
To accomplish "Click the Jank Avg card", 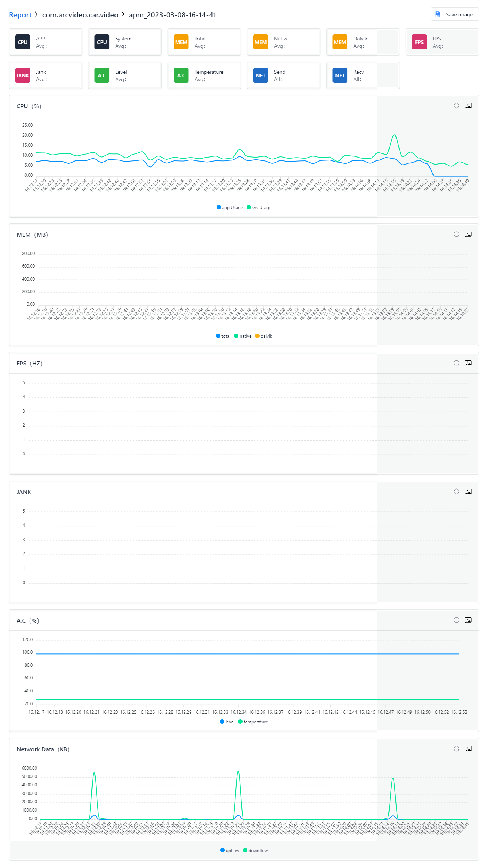I will point(46,75).
